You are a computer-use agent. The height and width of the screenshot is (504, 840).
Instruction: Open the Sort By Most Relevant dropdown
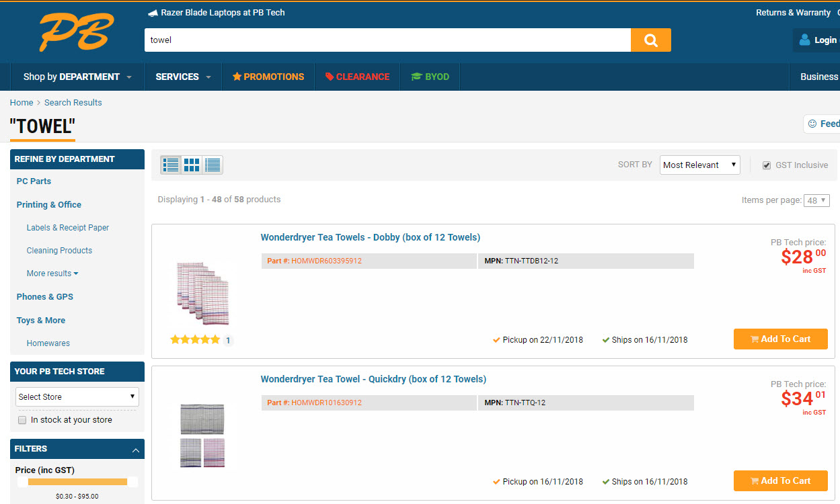[x=699, y=165]
